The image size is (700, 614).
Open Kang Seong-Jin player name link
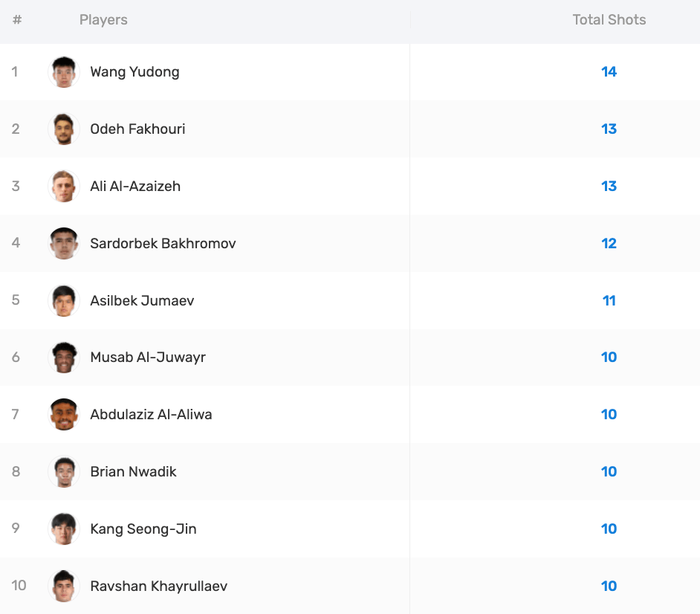pos(143,529)
